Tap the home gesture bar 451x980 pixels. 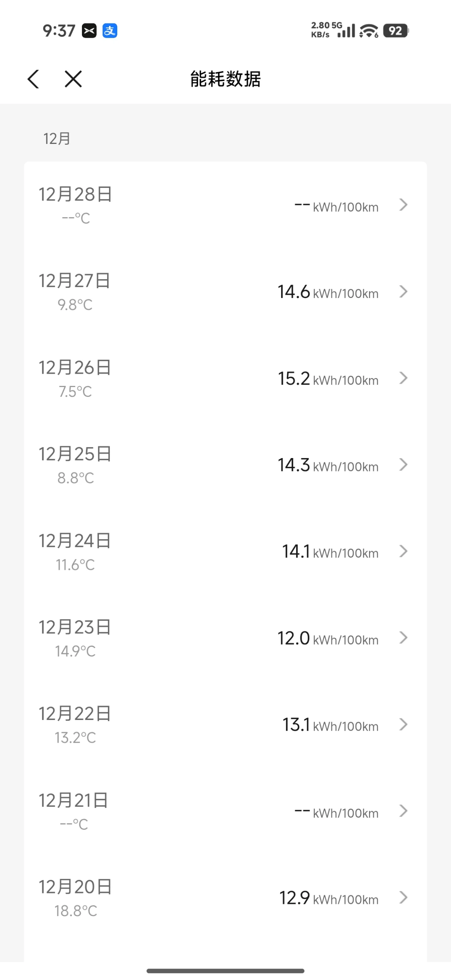tap(225, 971)
